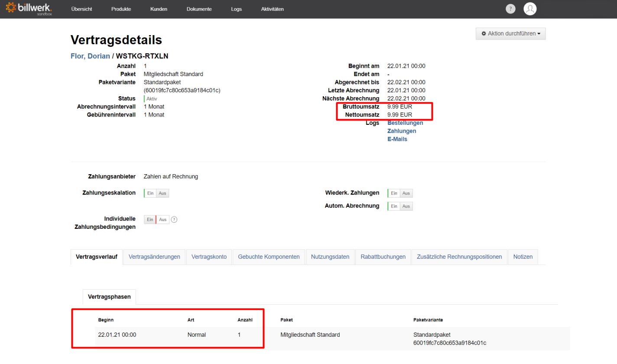Open the Rabattbuchungen tab
617x364 pixels.
383,257
